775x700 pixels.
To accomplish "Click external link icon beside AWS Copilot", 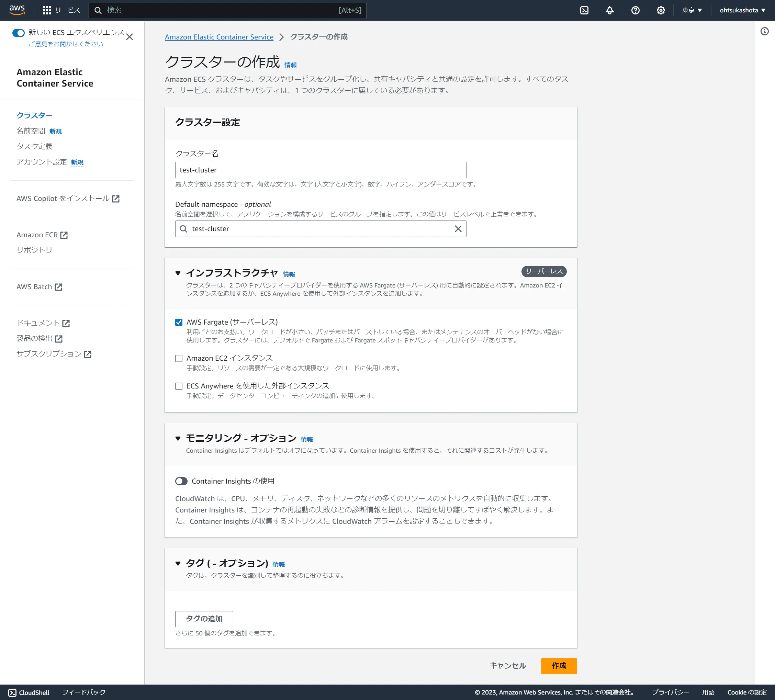I will (x=116, y=199).
